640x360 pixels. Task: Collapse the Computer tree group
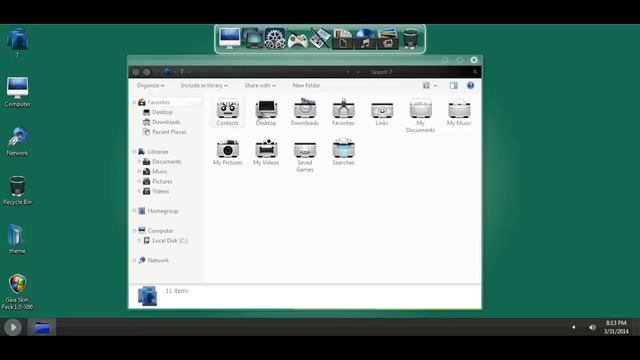(x=134, y=231)
